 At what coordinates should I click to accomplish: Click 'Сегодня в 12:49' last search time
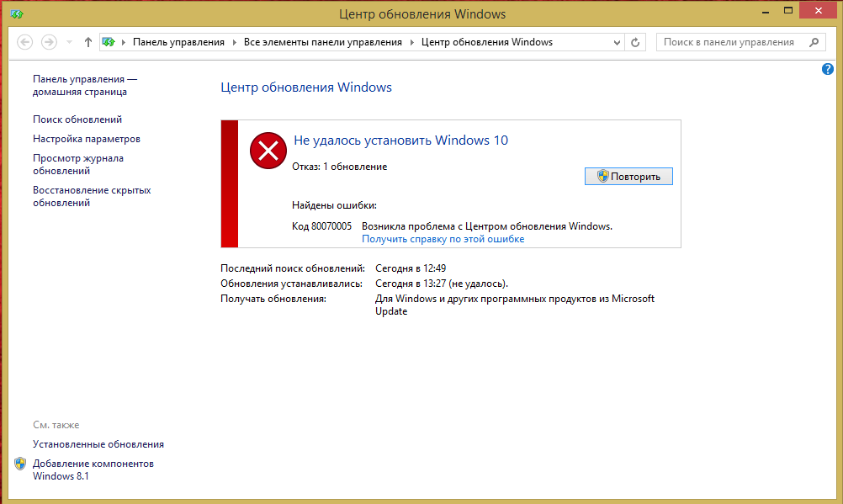click(411, 268)
